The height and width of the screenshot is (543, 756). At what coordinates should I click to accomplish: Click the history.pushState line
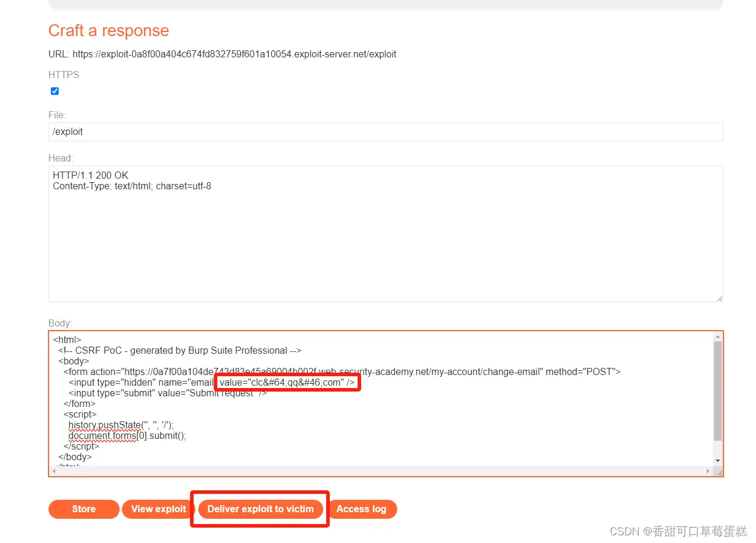coord(121,425)
